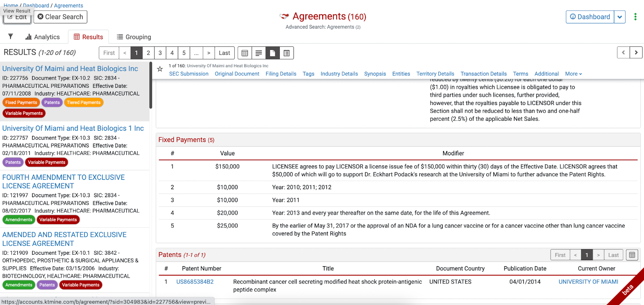
Task: Jump to Synopsis section
Action: 375,74
